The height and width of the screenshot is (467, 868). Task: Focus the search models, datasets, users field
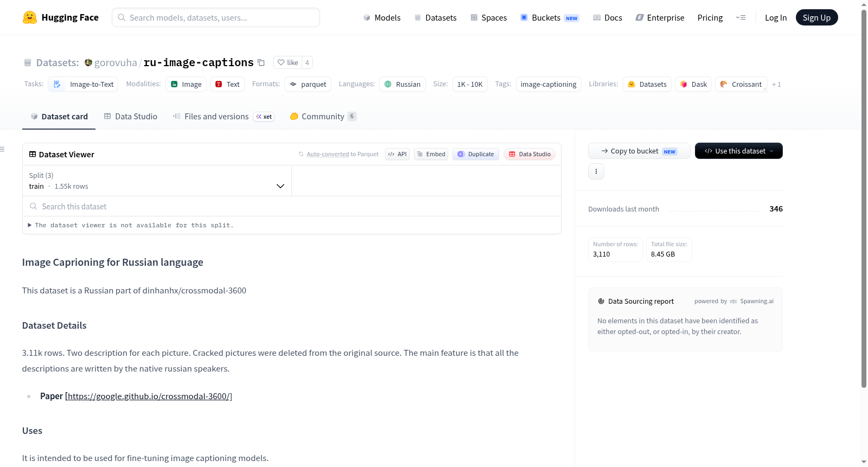click(x=216, y=17)
